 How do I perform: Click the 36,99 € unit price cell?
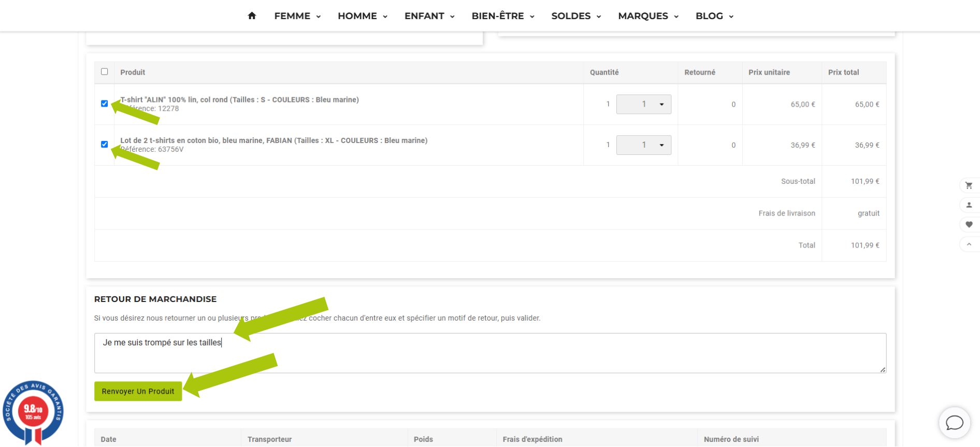tap(803, 145)
